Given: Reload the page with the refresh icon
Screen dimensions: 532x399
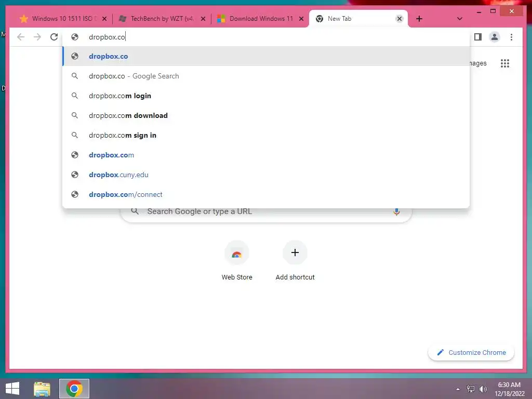Looking at the screenshot, I should tap(54, 37).
